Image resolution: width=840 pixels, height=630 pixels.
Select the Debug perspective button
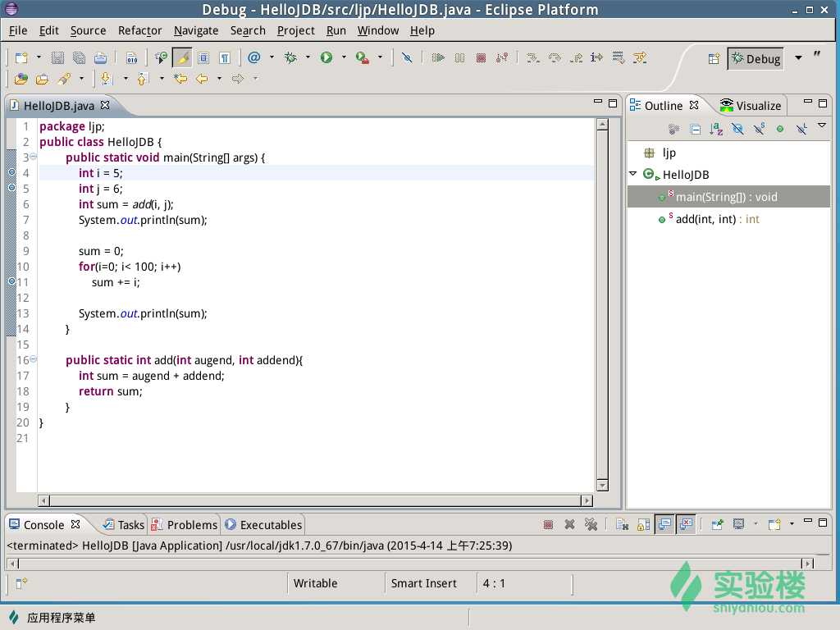pos(756,58)
